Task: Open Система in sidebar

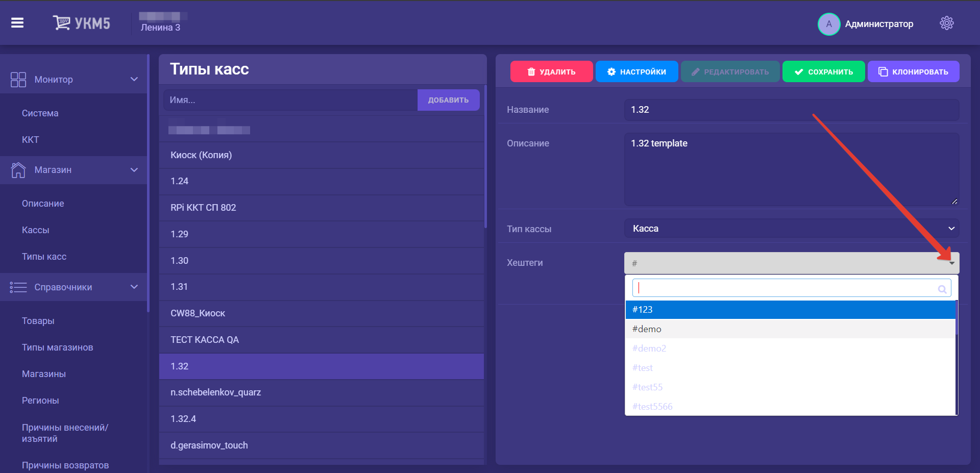Action: click(40, 113)
